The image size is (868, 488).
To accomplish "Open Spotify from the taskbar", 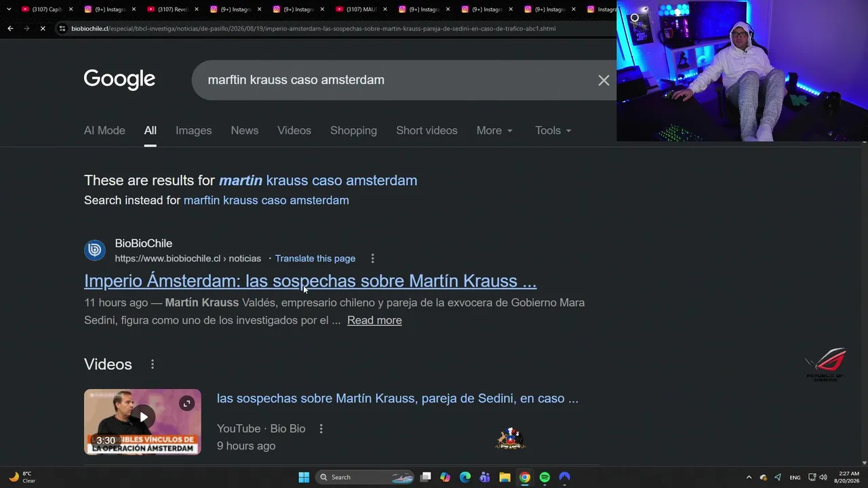I will [545, 477].
